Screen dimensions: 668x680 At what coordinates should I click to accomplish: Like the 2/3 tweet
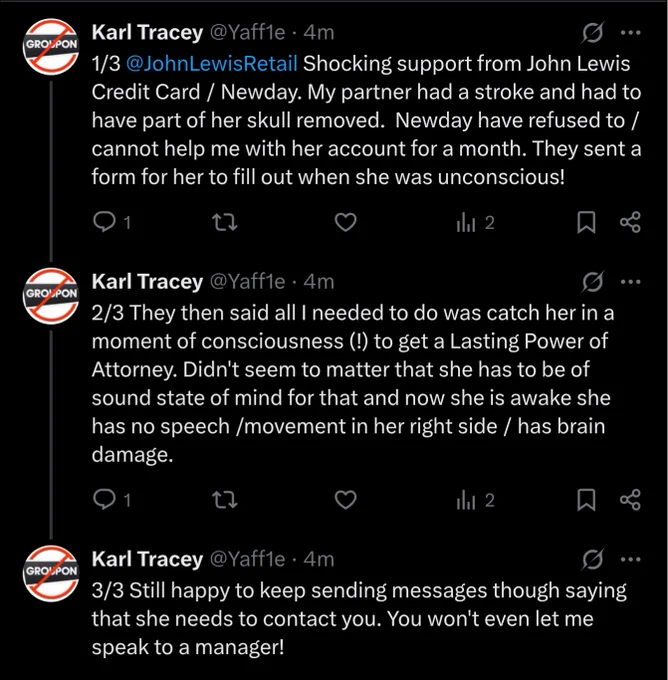click(346, 500)
